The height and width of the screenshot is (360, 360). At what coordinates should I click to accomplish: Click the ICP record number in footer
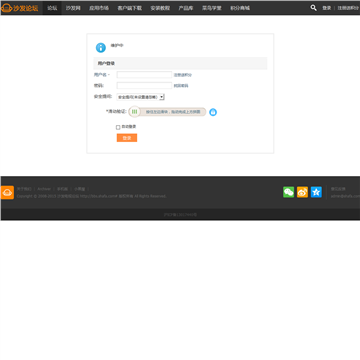coord(180,215)
